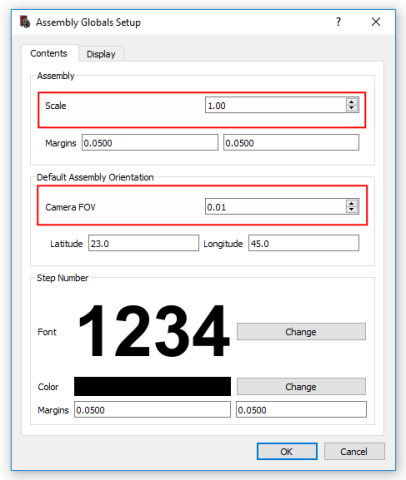Click the question mark help button
Screen dimensions: 406x480
338,22
